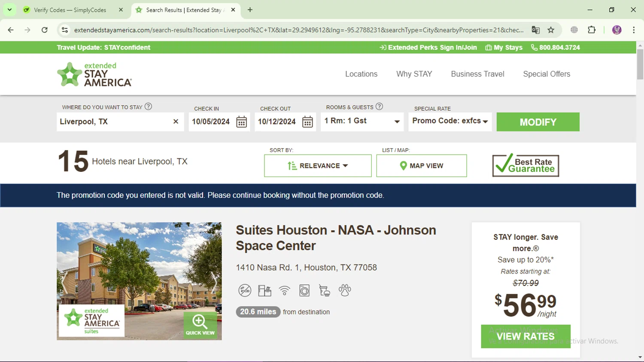Open the check-in calendar icon

coord(242,122)
